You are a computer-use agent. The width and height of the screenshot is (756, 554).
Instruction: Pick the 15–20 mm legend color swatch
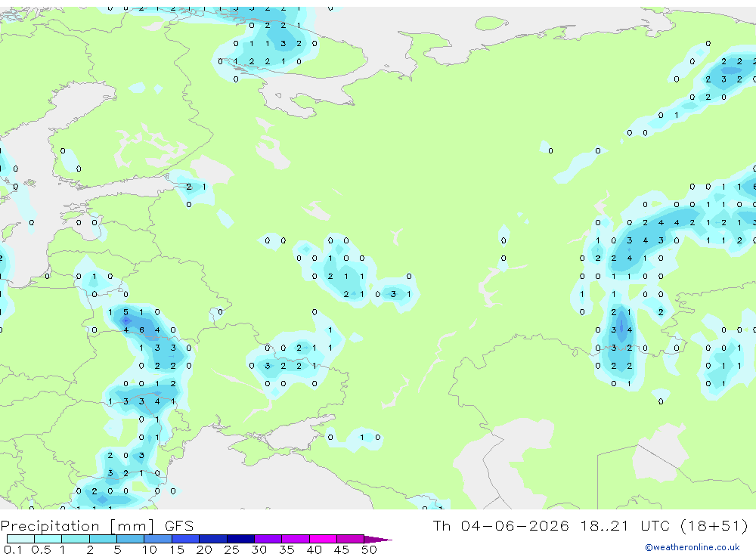186,539
